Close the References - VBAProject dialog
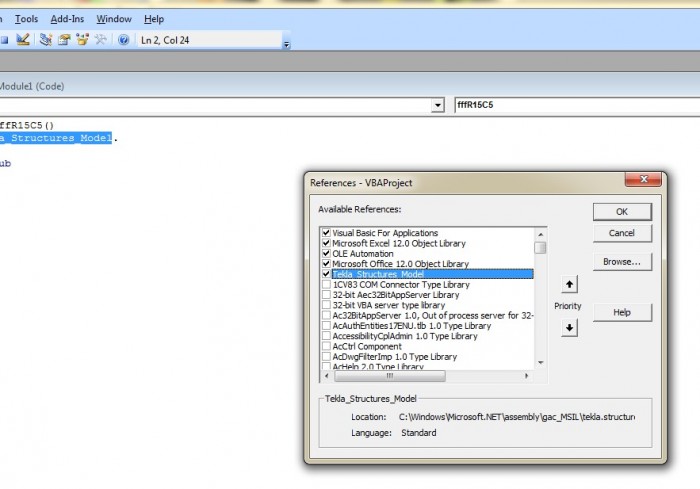The image size is (700, 489). pos(643,179)
